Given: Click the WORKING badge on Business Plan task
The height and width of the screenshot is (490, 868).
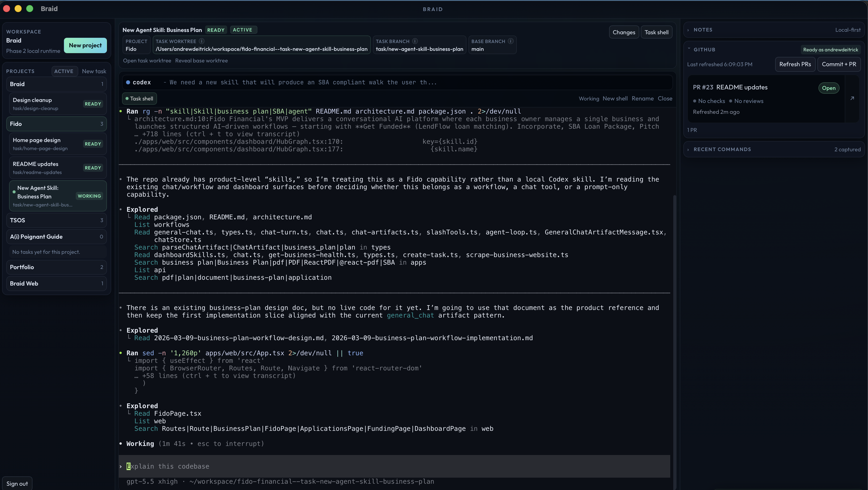Looking at the screenshot, I should tap(89, 196).
